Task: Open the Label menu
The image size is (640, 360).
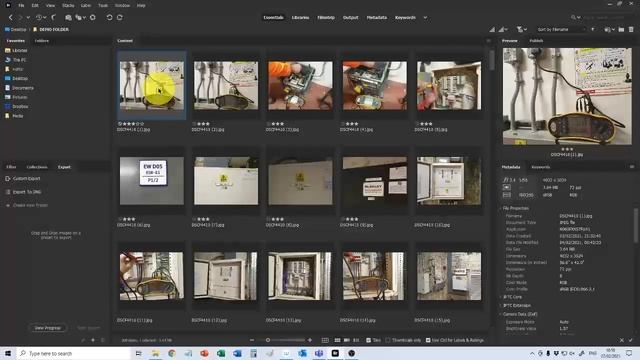Action: pyautogui.click(x=86, y=5)
